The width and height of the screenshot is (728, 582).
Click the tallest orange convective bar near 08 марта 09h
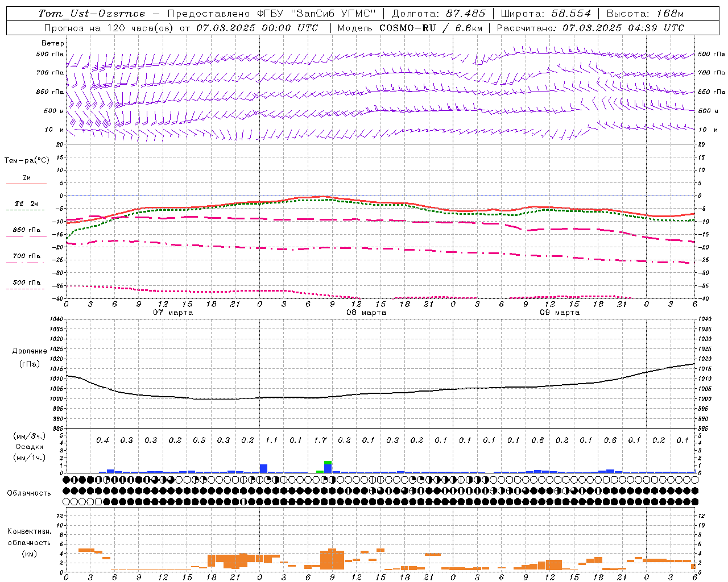[x=332, y=559]
